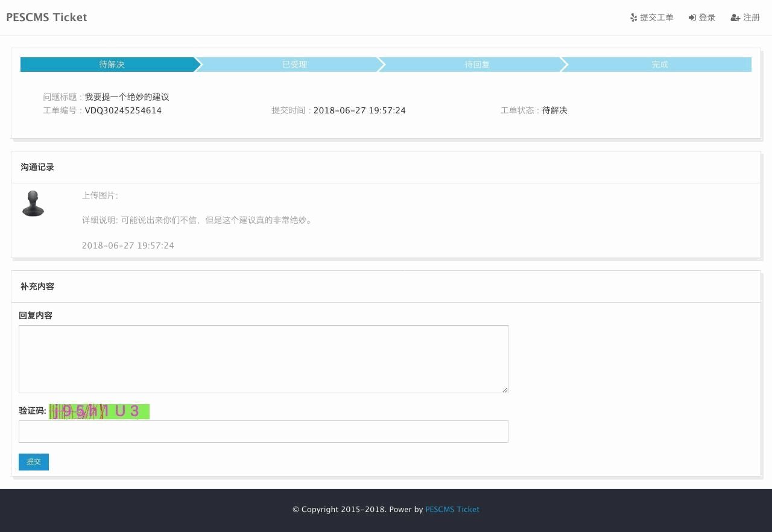Image resolution: width=772 pixels, height=532 pixels.
Task: Click the 提交工单 icon in header
Action: [633, 18]
